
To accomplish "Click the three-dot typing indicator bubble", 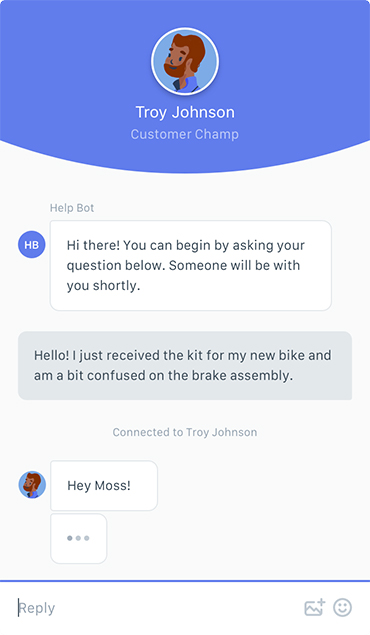I will (79, 538).
